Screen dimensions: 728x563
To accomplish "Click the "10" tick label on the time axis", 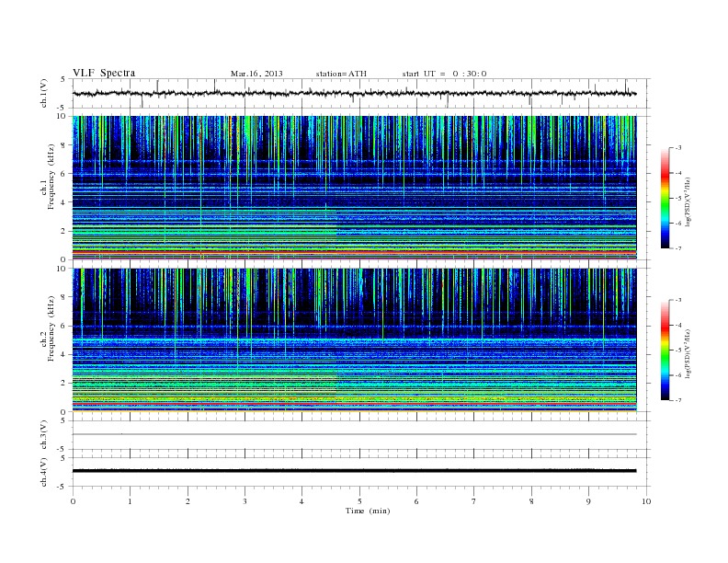I will point(646,501).
